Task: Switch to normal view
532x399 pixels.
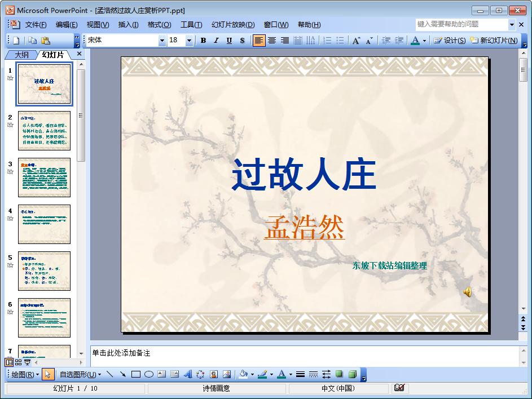Action: (9, 362)
